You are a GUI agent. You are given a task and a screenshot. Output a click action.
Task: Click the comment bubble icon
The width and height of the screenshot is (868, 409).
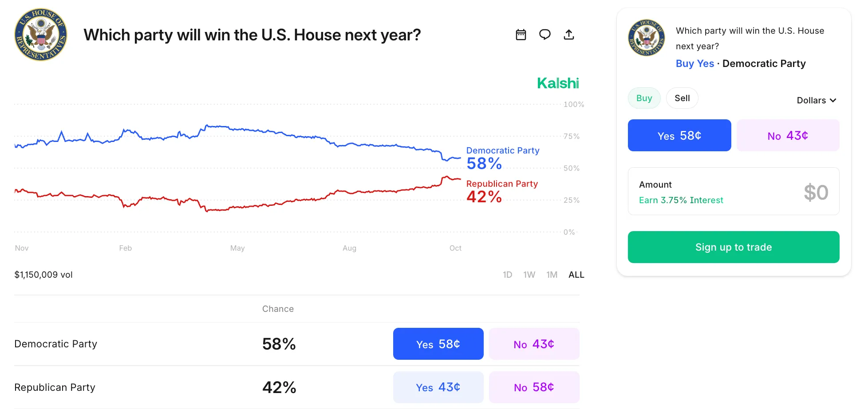point(545,35)
